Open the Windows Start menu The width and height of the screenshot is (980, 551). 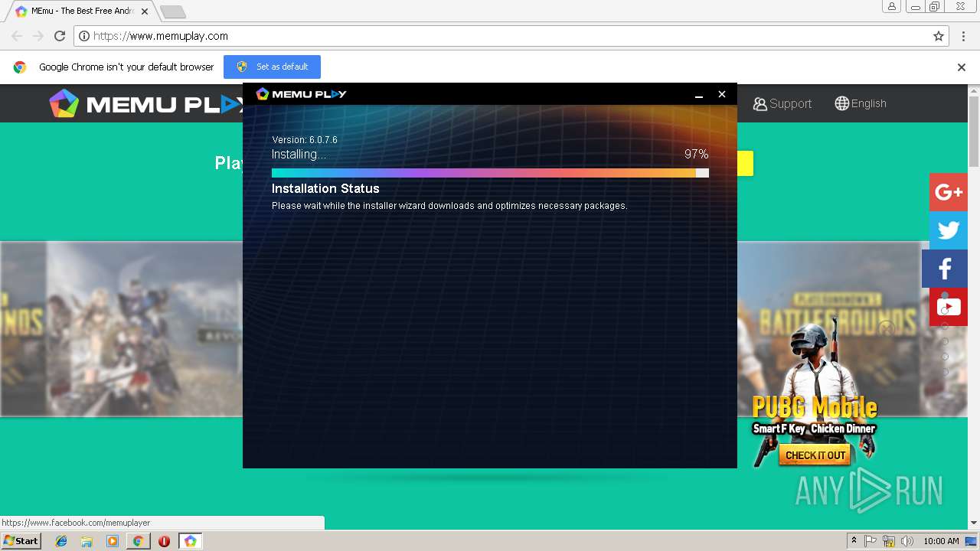21,541
